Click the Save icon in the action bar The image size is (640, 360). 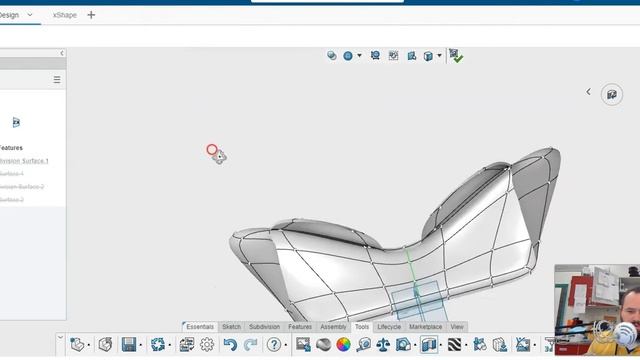coord(129,344)
